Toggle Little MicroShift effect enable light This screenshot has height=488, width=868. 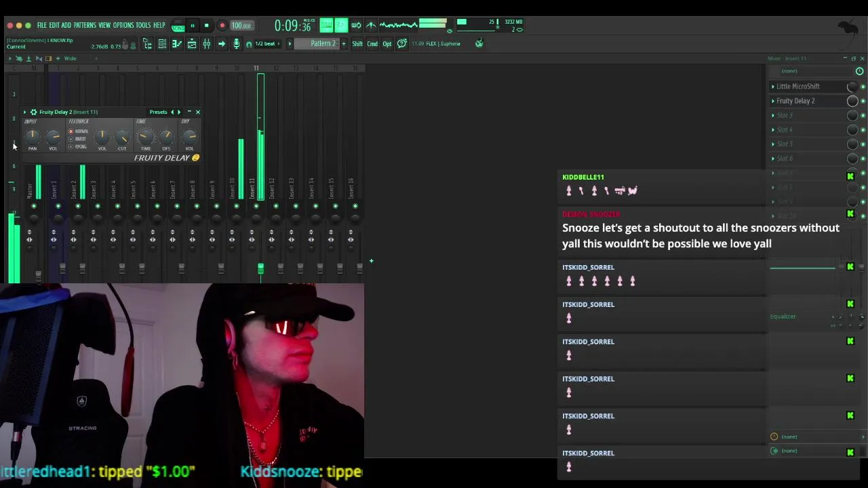tap(863, 87)
